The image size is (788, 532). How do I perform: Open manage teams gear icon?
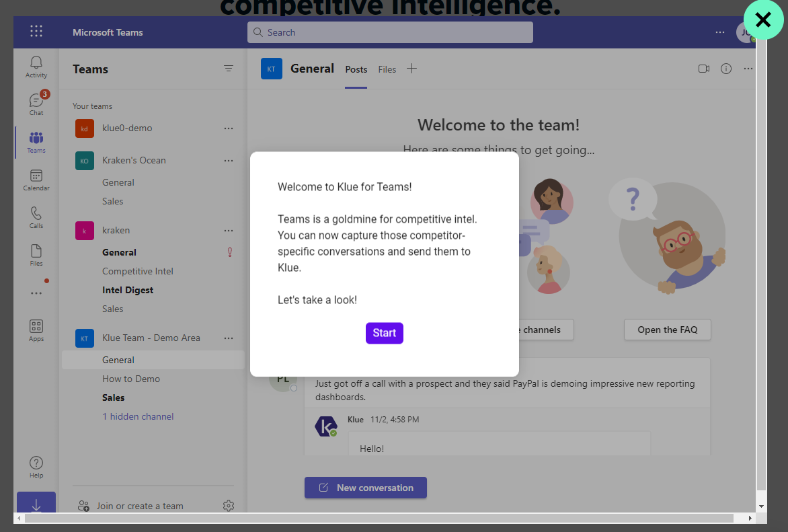pos(228,505)
